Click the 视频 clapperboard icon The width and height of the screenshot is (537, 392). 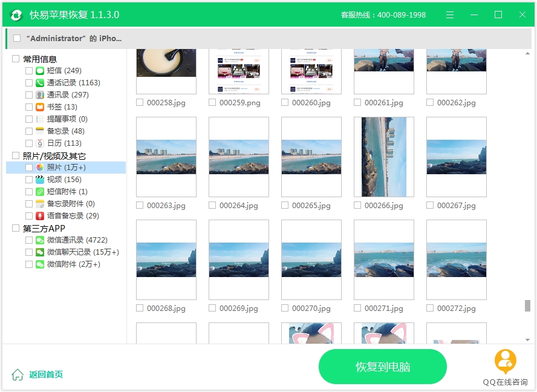coord(40,180)
